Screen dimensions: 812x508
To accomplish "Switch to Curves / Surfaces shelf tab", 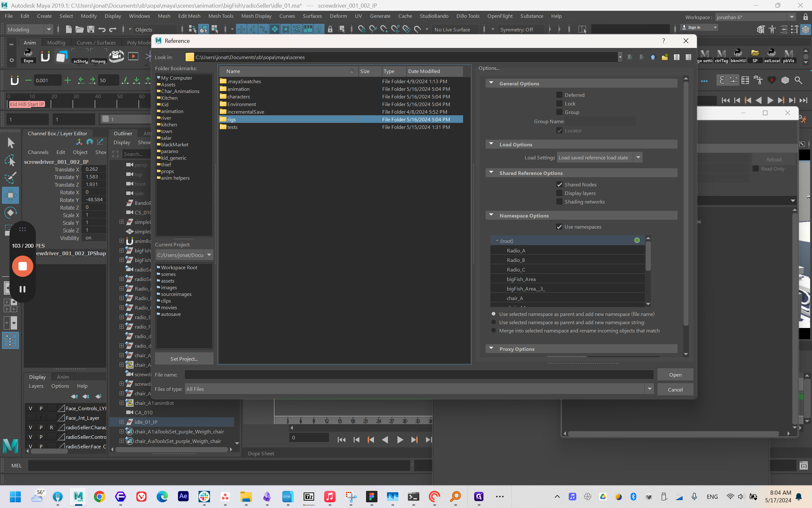I will tap(96, 43).
